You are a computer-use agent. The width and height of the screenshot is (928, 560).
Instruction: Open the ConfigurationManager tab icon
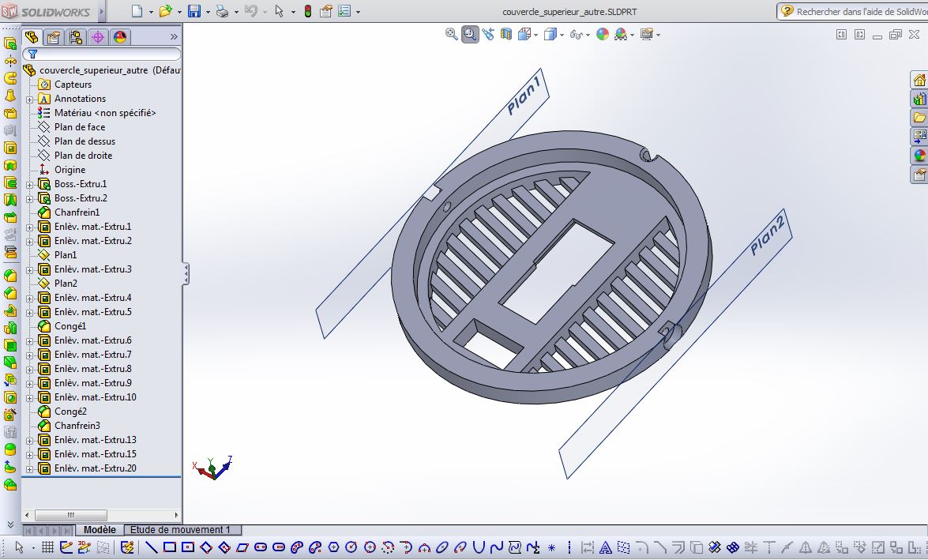pyautogui.click(x=76, y=37)
